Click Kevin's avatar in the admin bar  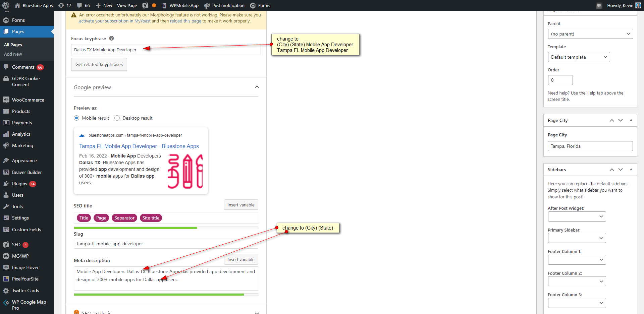point(638,5)
